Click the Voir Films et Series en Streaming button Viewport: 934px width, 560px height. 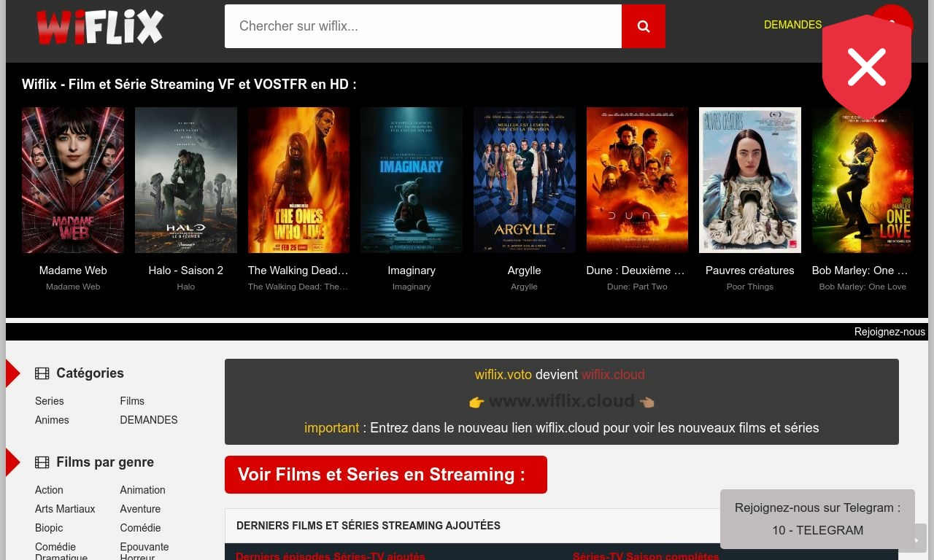[x=385, y=475]
